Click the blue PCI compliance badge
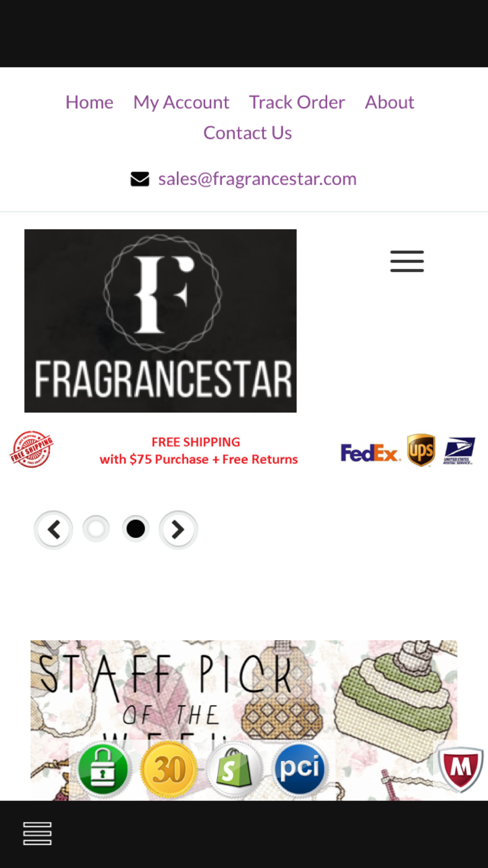This screenshot has width=488, height=868. click(300, 769)
